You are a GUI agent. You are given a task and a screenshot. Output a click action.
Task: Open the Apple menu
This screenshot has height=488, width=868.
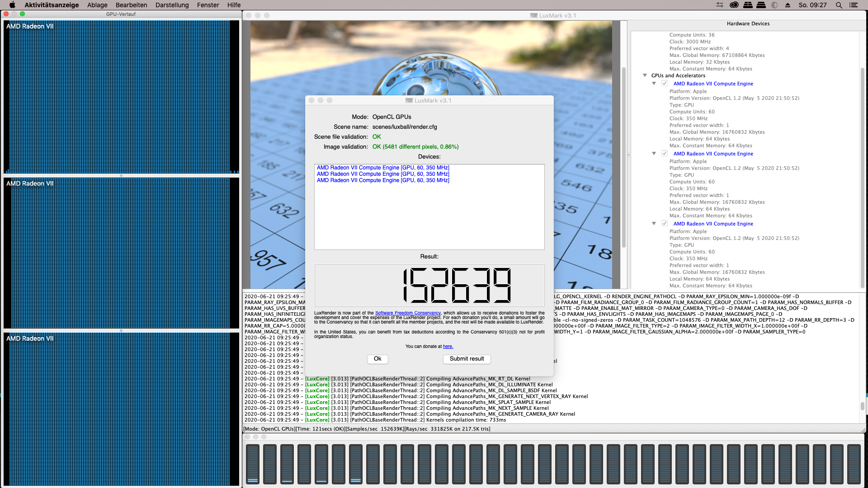(x=12, y=5)
